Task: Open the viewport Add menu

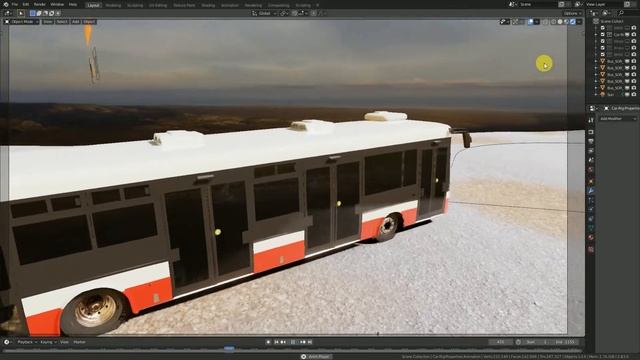Action: pos(76,22)
